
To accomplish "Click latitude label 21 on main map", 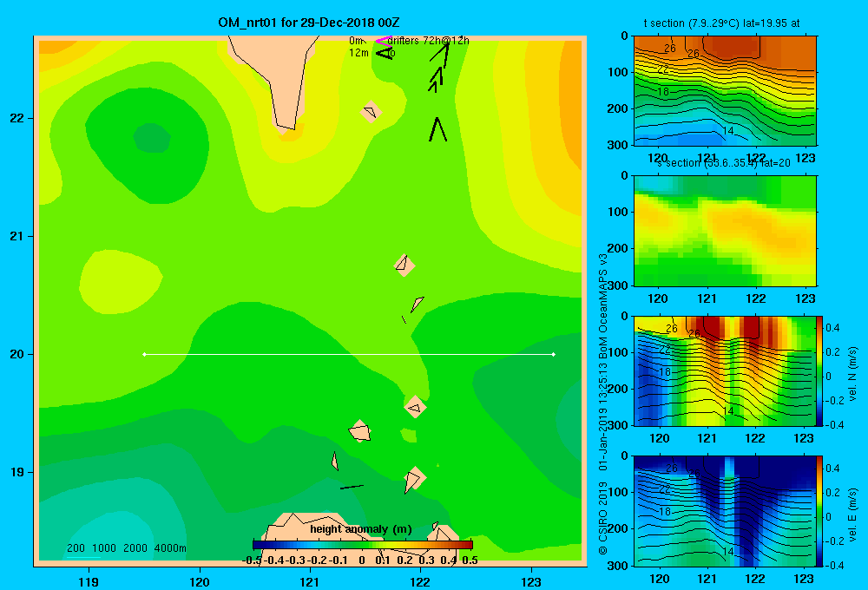I will click(17, 236).
